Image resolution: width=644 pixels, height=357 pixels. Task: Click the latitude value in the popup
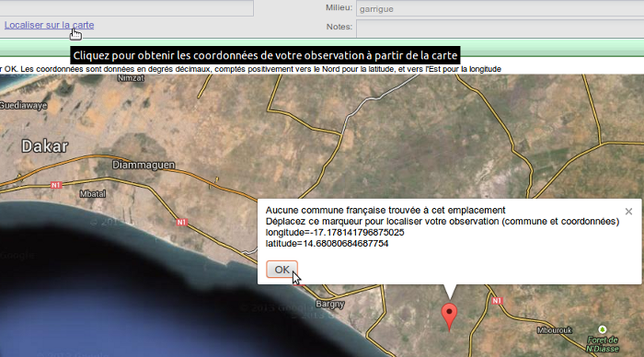coord(346,244)
